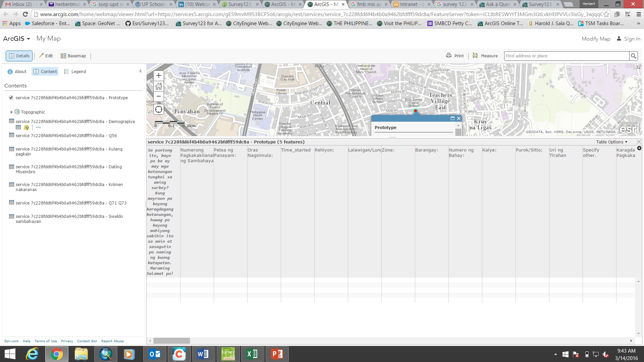This screenshot has width=644, height=362.
Task: Switch to the Content tab
Action: tap(45, 71)
